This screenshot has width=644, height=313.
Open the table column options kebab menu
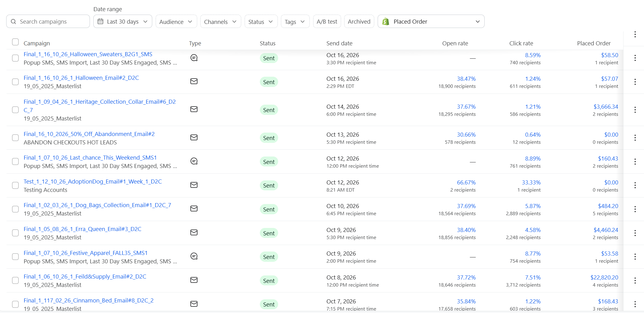pos(635,34)
